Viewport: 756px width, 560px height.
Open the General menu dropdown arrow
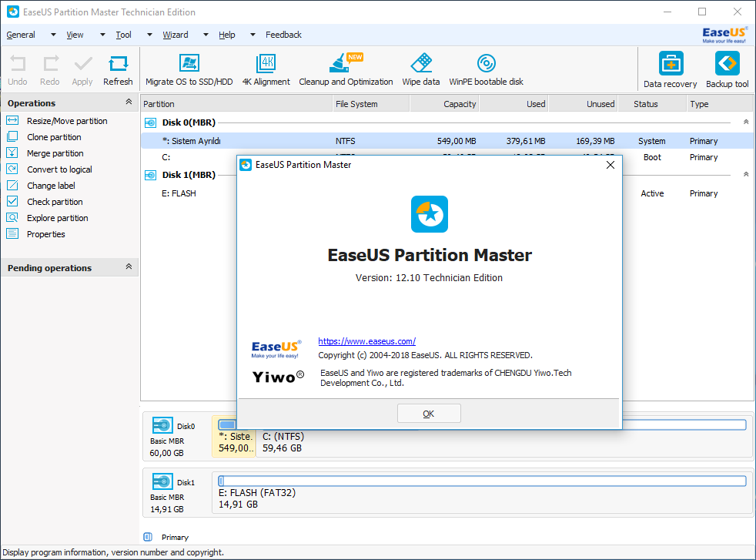coord(54,35)
